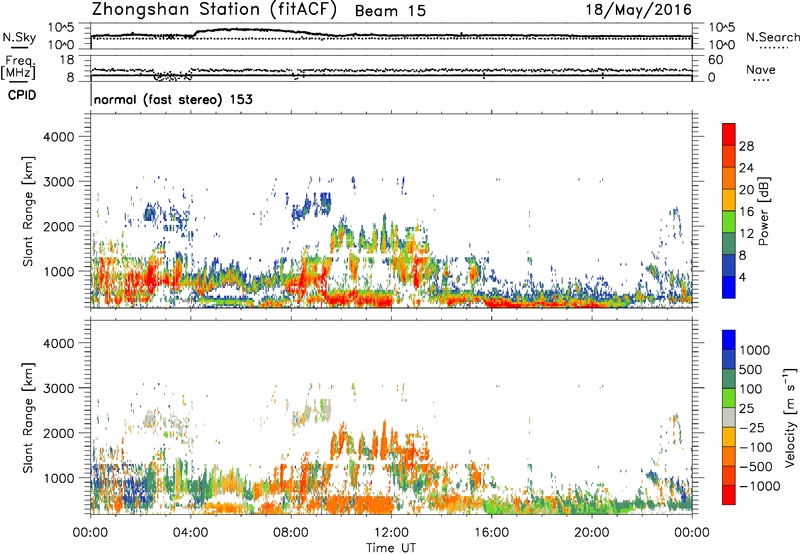Click the 'Beam 15' label

point(390,11)
